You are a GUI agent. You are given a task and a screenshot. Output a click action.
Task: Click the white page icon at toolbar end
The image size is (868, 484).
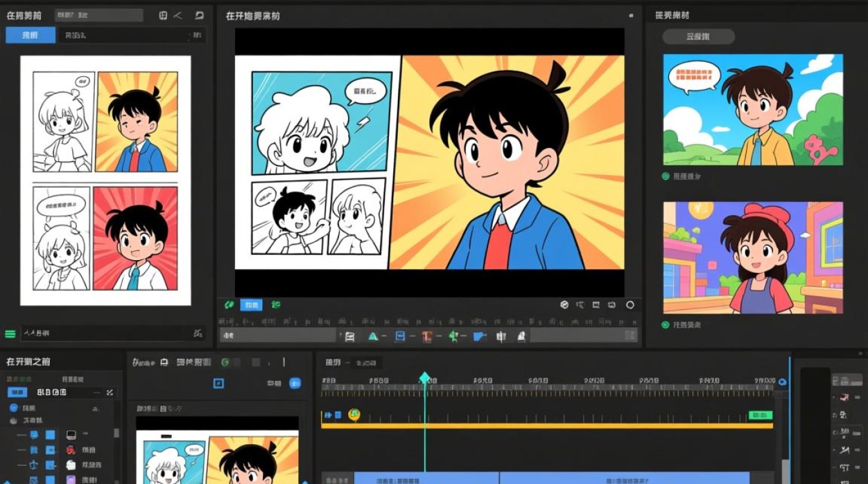coord(521,336)
